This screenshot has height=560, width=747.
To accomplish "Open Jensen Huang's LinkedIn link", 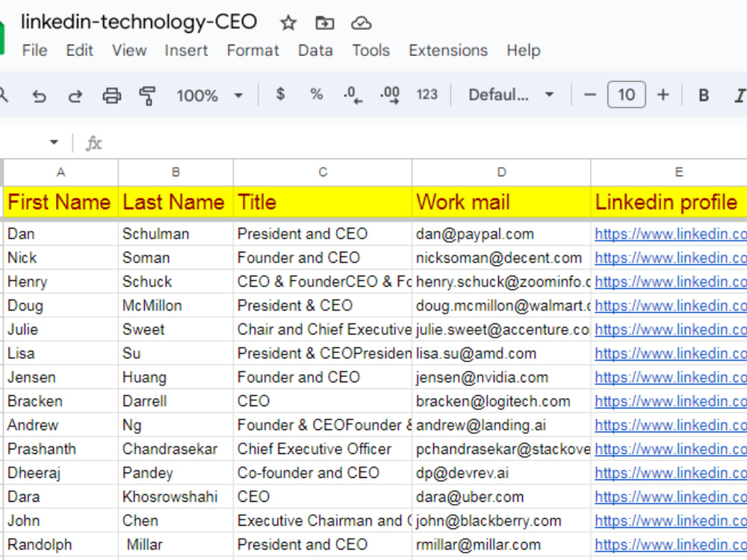I will pyautogui.click(x=670, y=377).
